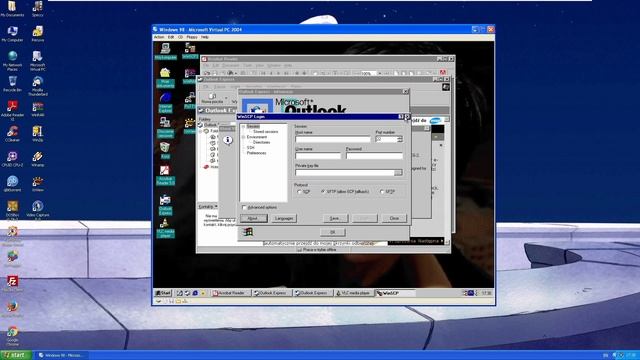Open the guest Internet Explorer desktop icon
The height and width of the screenshot is (360, 640).
165,102
